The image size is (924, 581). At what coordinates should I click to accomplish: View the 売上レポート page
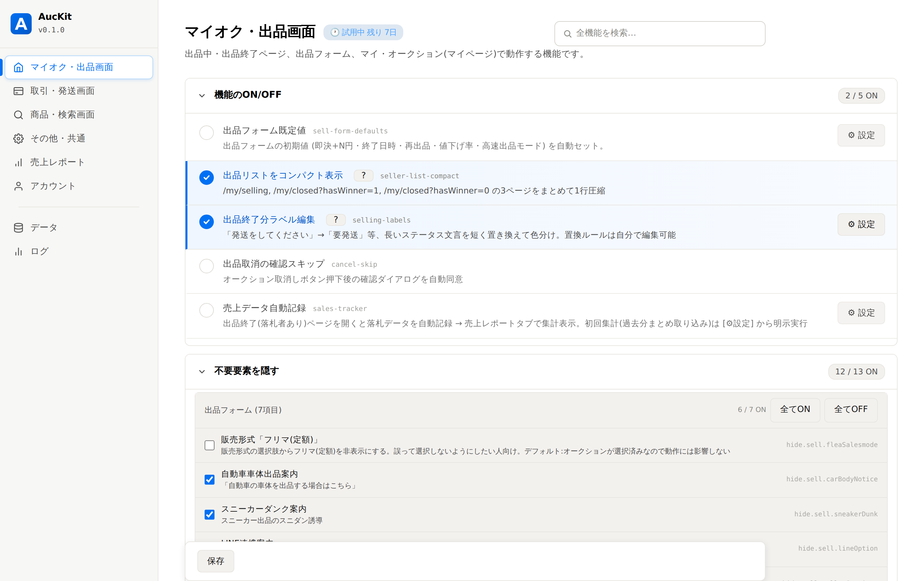coord(79,162)
